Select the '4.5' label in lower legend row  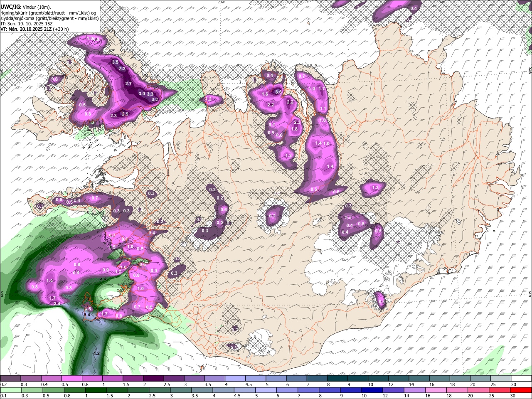(237, 396)
